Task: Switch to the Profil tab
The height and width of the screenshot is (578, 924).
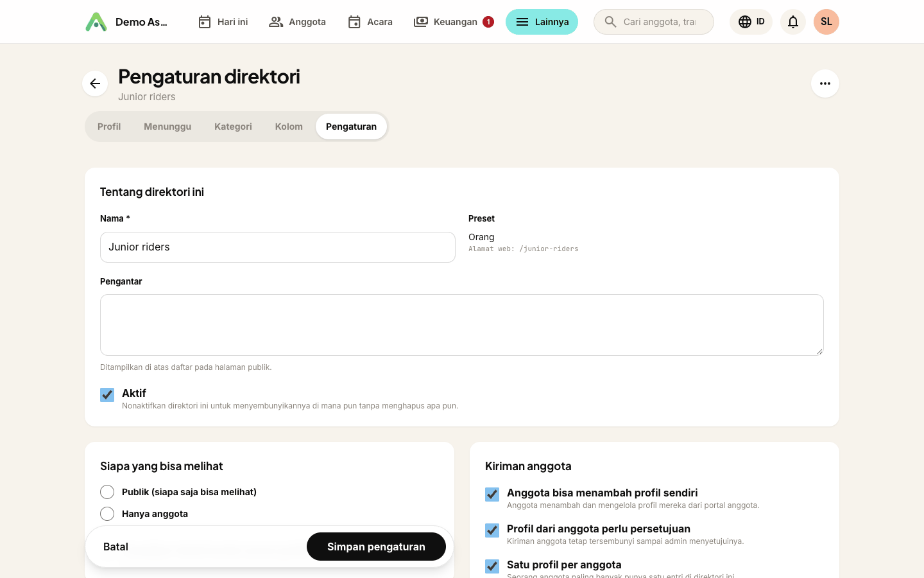Action: click(109, 127)
